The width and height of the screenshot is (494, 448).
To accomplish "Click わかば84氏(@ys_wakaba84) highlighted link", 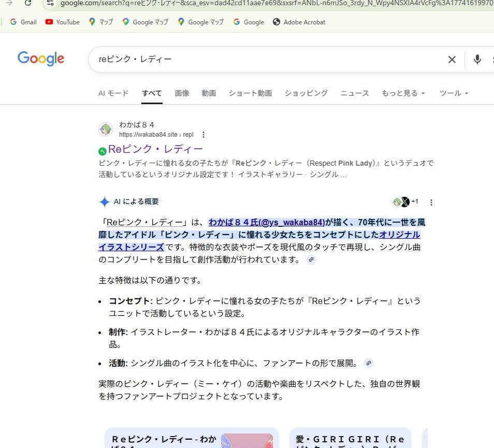I will [267, 222].
